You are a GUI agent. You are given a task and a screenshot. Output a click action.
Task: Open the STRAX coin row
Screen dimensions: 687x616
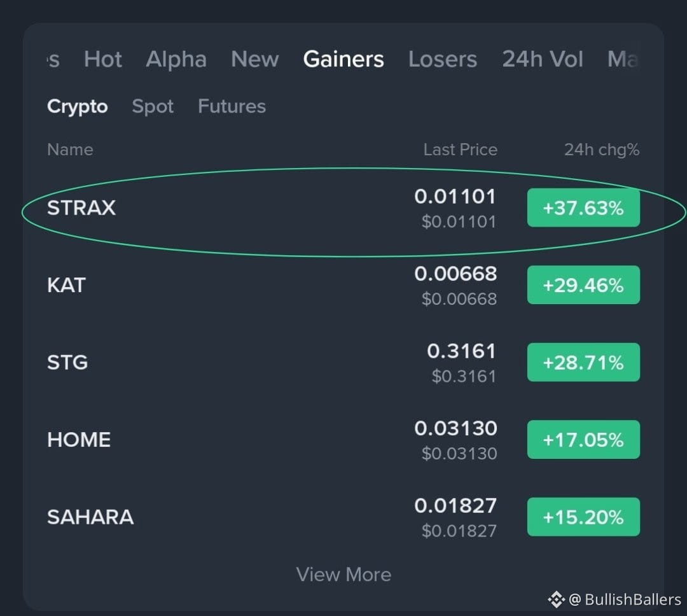pyautogui.click(x=343, y=208)
